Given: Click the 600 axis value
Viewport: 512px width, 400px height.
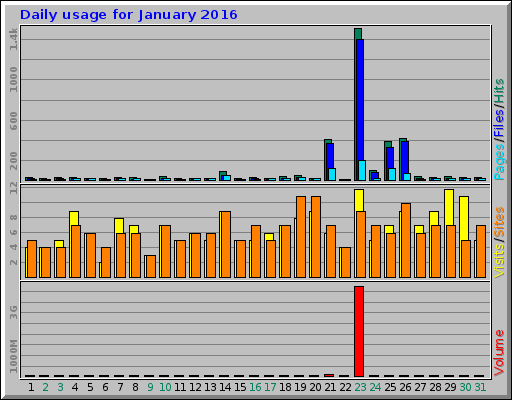Looking at the screenshot, I should [x=13, y=121].
